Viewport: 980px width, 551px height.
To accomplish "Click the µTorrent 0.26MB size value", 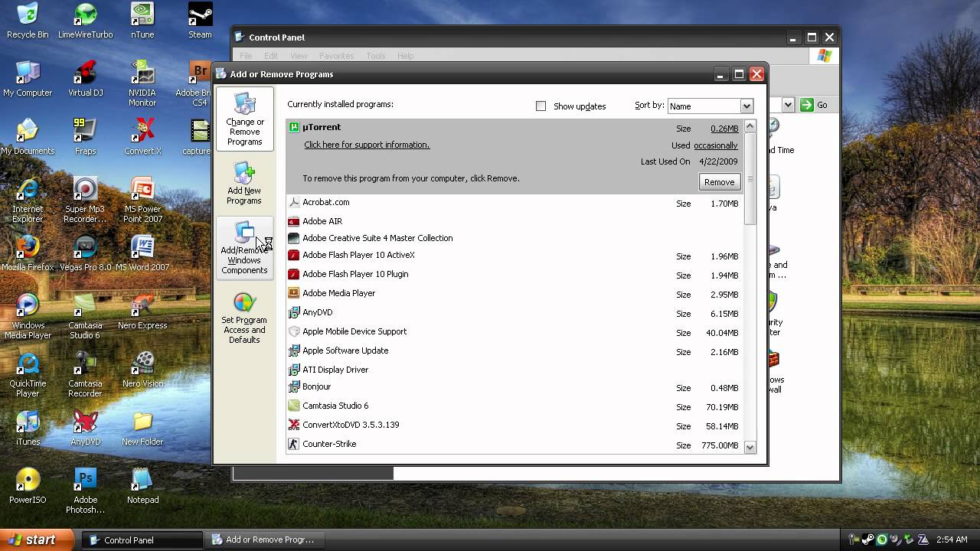I will (x=724, y=129).
